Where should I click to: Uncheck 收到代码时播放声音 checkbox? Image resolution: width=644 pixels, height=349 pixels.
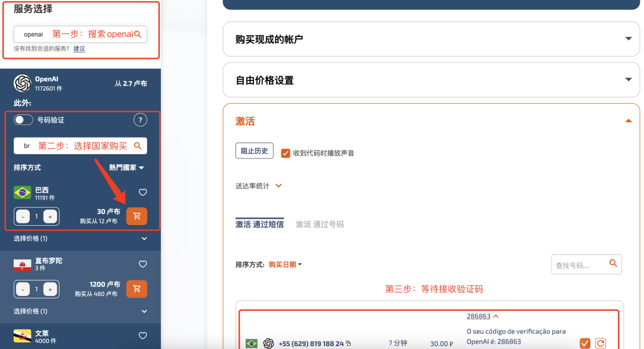286,153
